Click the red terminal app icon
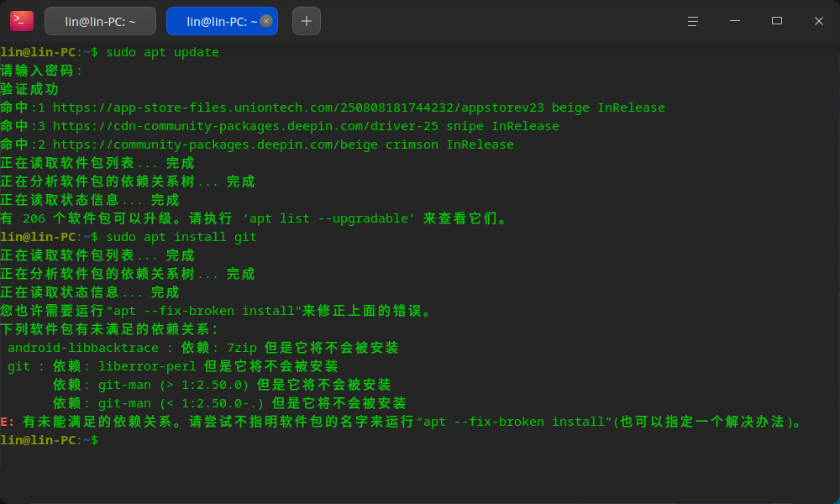The width and height of the screenshot is (840, 504). pyautogui.click(x=22, y=21)
